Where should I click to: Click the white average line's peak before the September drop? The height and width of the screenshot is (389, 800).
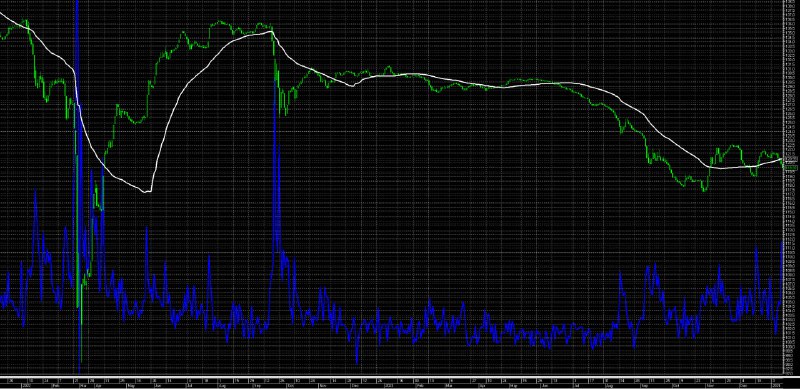271,32
